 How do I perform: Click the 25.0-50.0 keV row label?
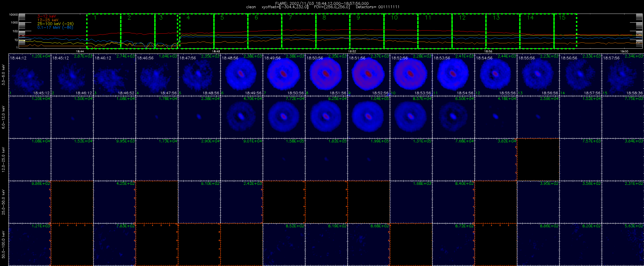3,202
